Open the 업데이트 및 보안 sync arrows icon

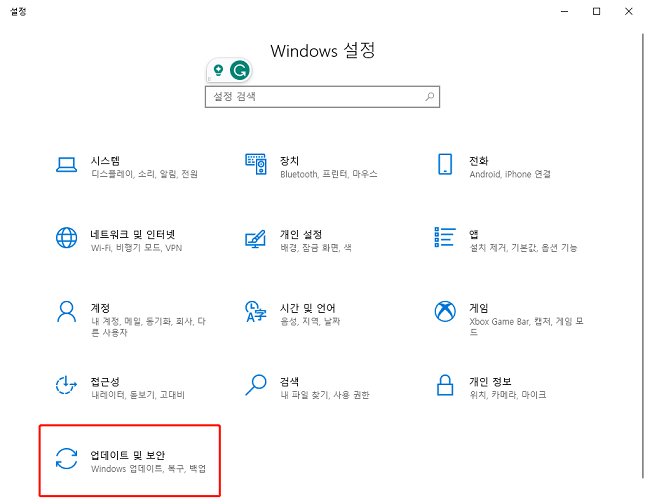[x=66, y=458]
